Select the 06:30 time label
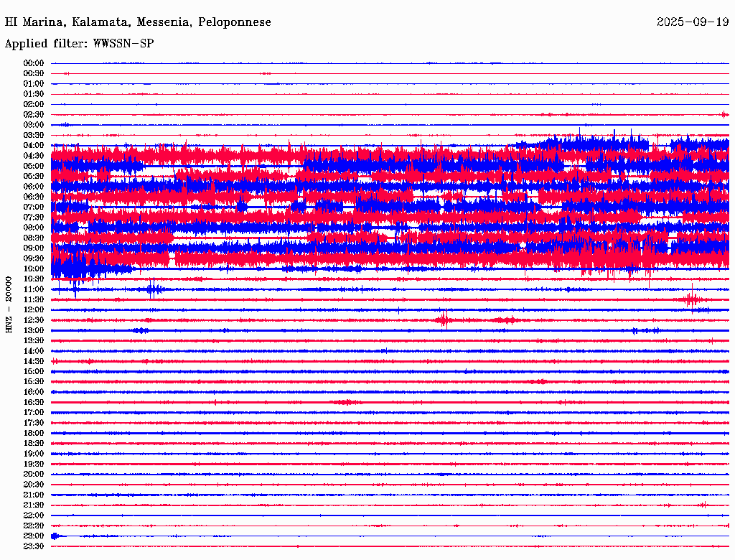This screenshot has width=735, height=560. click(34, 197)
